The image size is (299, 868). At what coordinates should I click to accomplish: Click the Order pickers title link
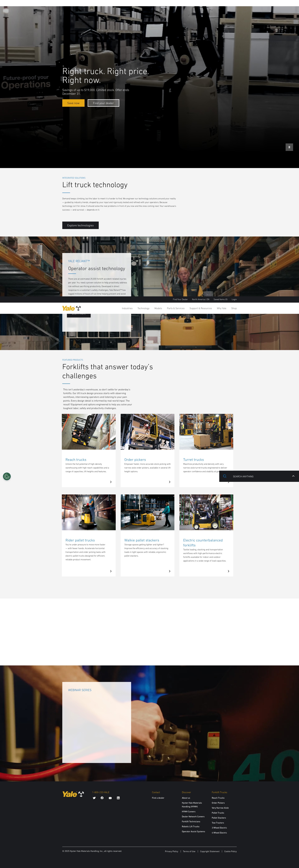135,460
